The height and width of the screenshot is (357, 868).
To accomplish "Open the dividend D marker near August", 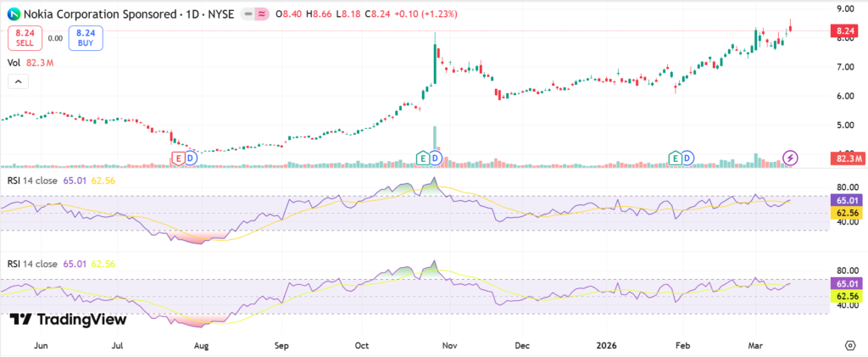I will (191, 158).
